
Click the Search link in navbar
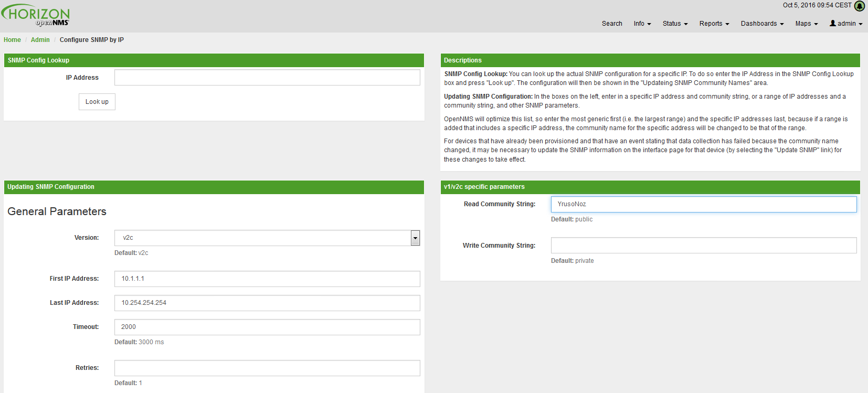612,24
